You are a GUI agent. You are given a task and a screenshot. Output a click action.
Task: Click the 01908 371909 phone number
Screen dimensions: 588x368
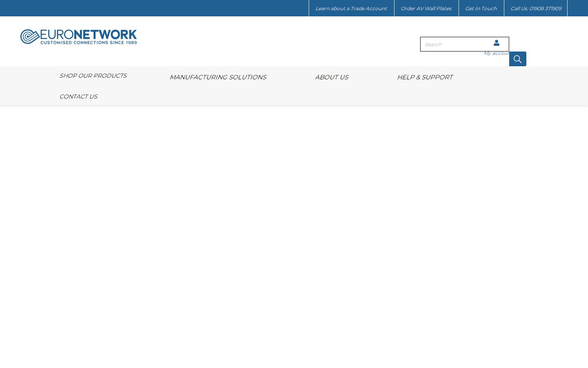coord(545,8)
